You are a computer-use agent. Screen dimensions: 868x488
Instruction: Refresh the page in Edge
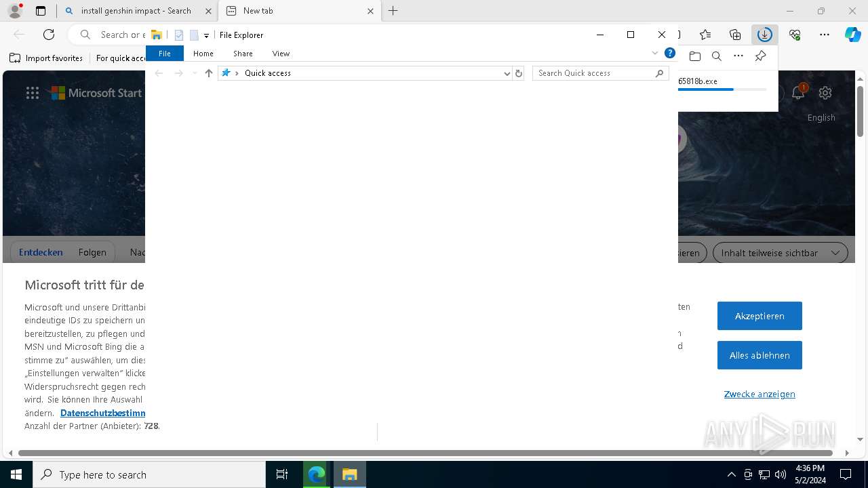[x=49, y=35]
